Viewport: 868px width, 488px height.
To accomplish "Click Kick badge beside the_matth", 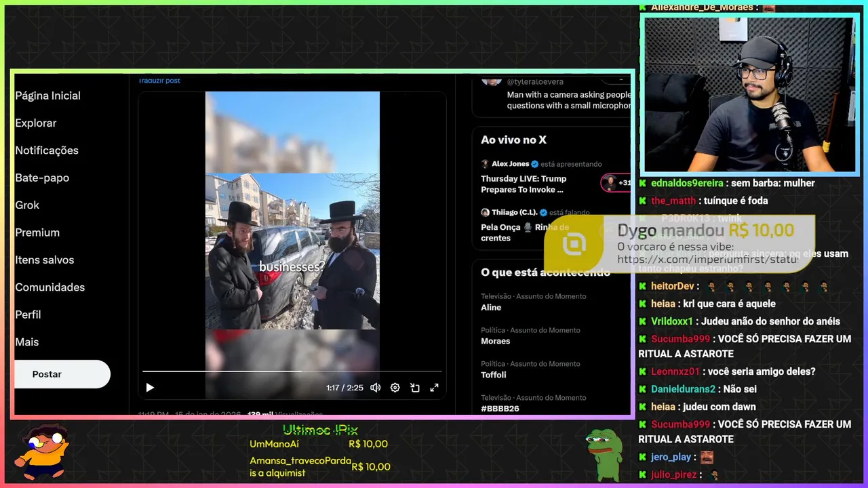I will click(643, 201).
